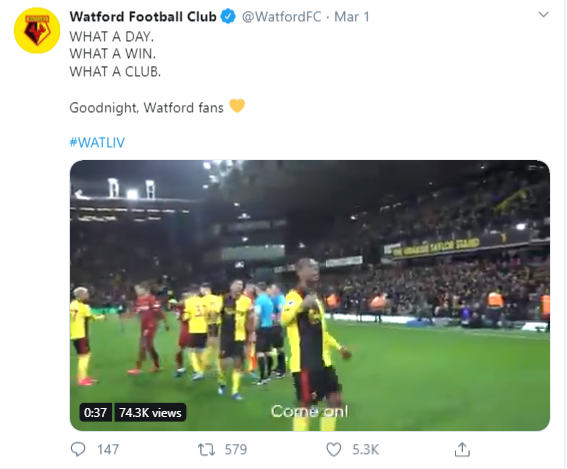This screenshot has height=469, width=567.
Task: Retweet using the arrows icon
Action: tap(206, 449)
